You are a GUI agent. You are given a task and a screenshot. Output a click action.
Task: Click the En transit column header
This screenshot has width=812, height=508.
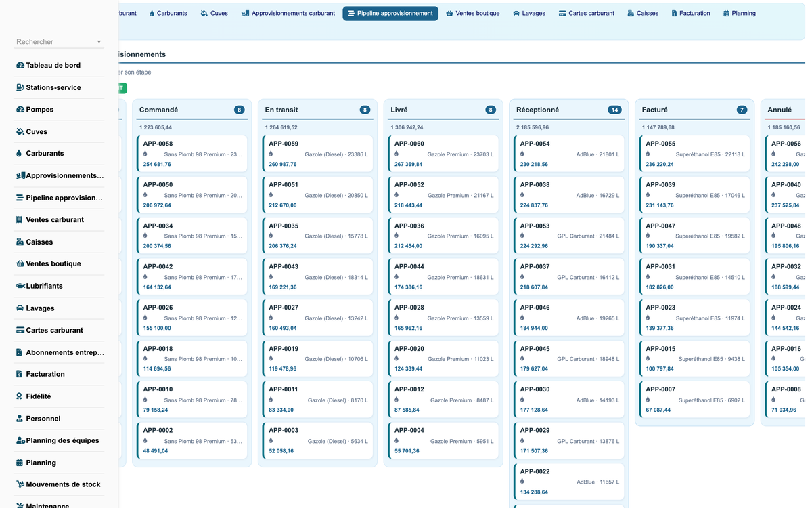[x=317, y=110]
